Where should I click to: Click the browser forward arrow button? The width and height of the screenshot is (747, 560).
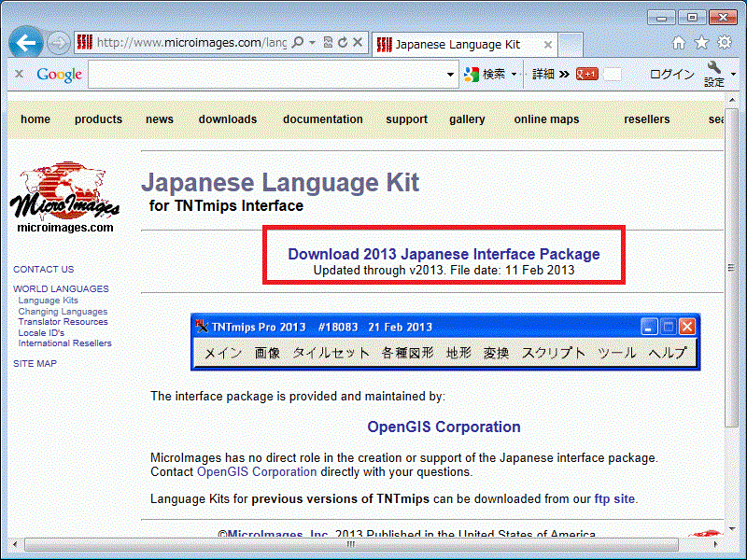(59, 43)
